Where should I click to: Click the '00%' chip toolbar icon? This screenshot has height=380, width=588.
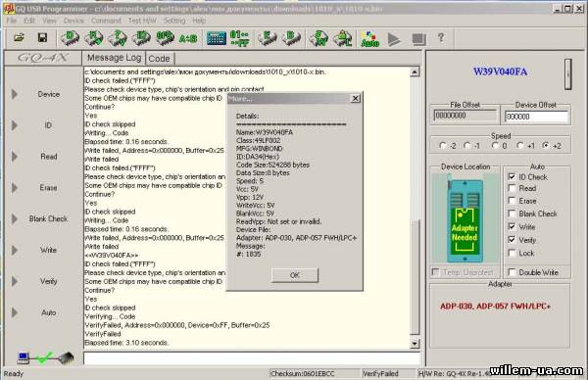pyautogui.click(x=165, y=38)
